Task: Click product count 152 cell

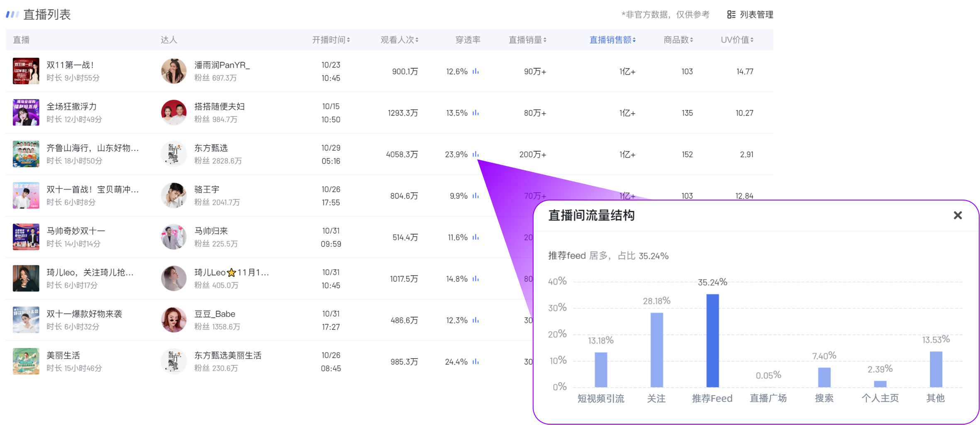Action: pyautogui.click(x=687, y=154)
